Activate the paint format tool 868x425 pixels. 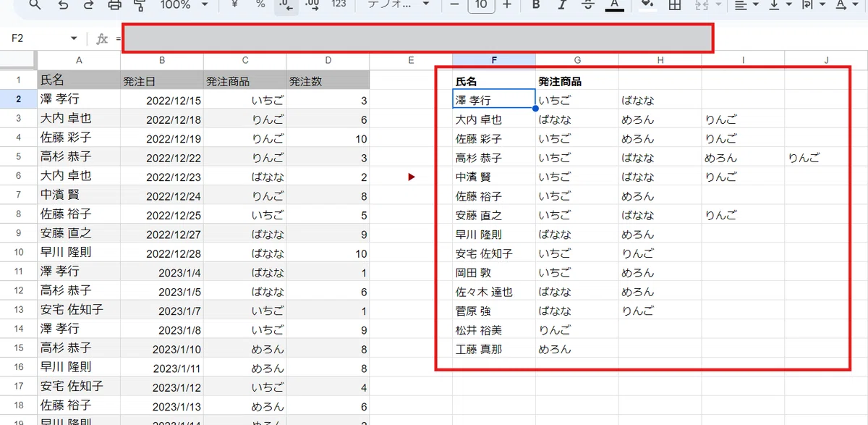click(139, 4)
